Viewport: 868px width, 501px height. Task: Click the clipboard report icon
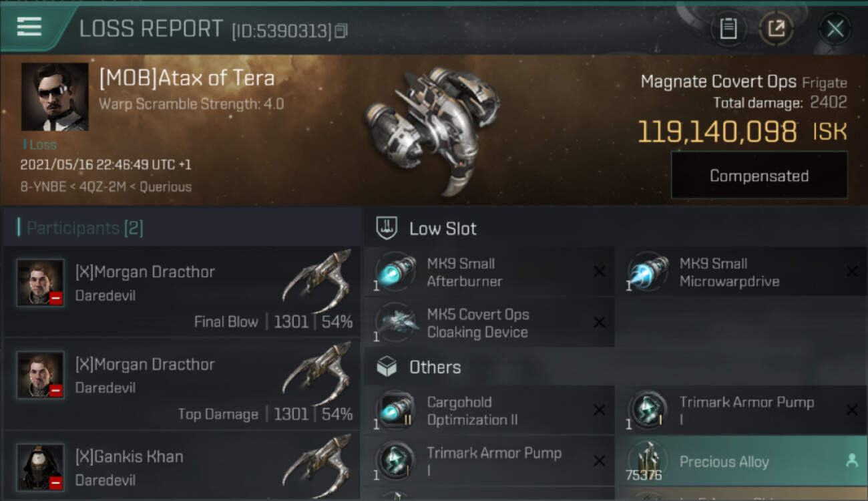[728, 29]
